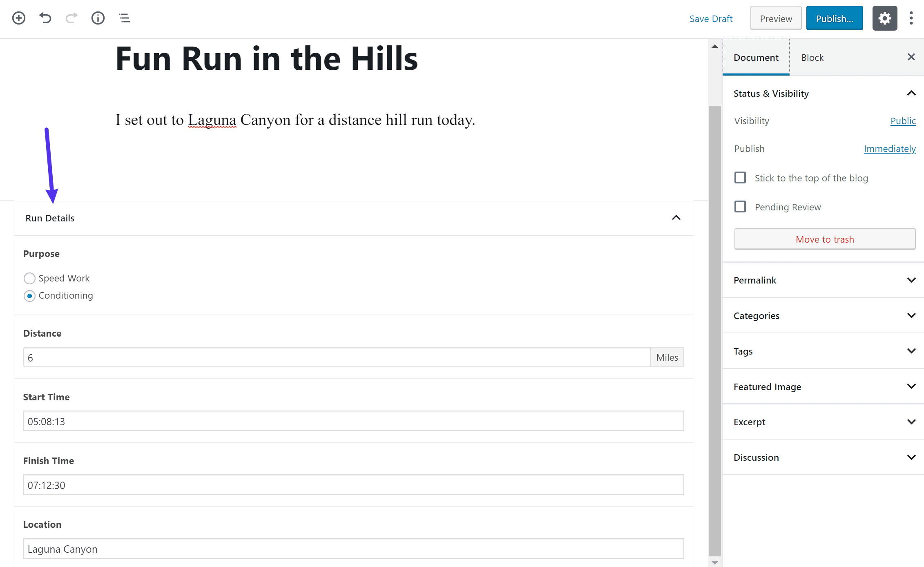The height and width of the screenshot is (567, 924).
Task: Click the undo icon in toolbar
Action: coord(45,18)
